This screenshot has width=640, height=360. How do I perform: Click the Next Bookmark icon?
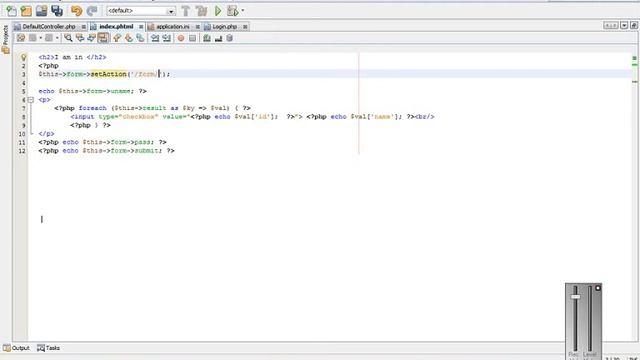tap(129, 38)
